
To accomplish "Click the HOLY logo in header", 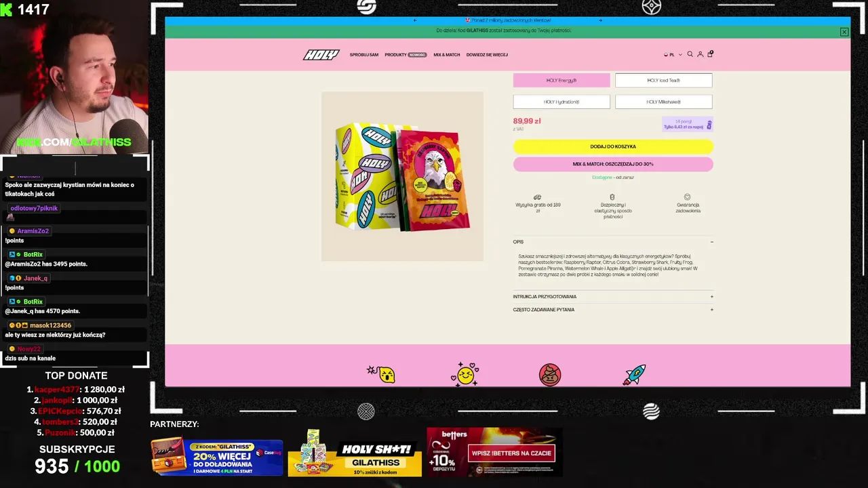I will (321, 55).
